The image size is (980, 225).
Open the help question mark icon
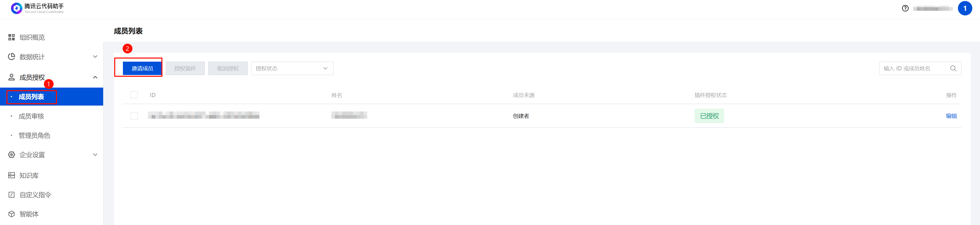point(905,8)
